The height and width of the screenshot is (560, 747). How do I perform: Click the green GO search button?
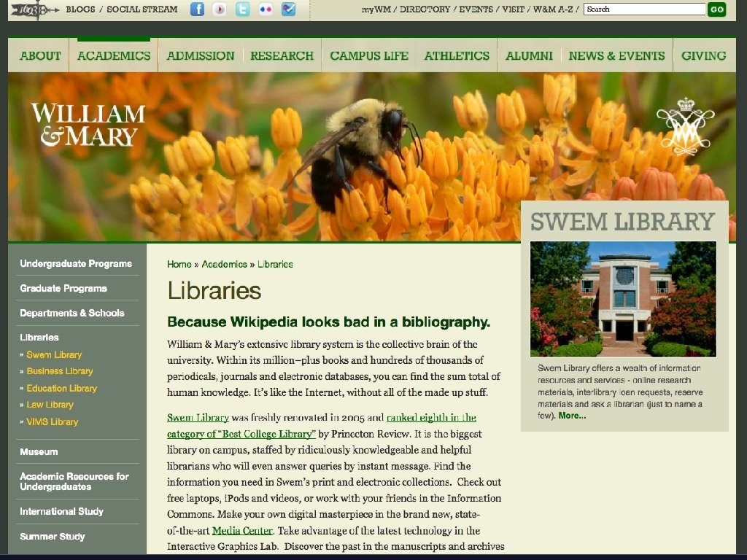point(716,9)
